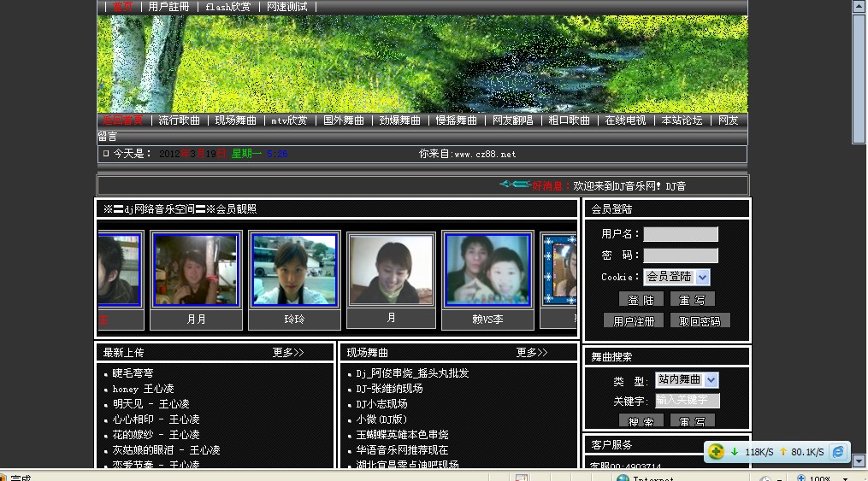Open the Cookie 会员登陆 dropdown
Viewport: 868px width, 481px height.
[702, 277]
